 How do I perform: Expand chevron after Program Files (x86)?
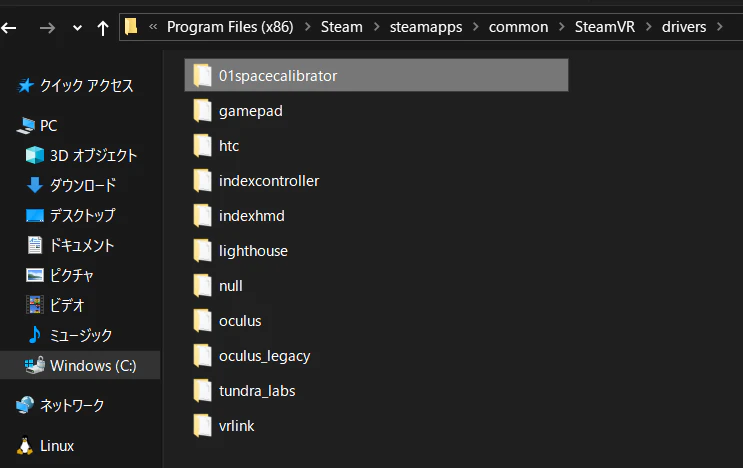308,27
